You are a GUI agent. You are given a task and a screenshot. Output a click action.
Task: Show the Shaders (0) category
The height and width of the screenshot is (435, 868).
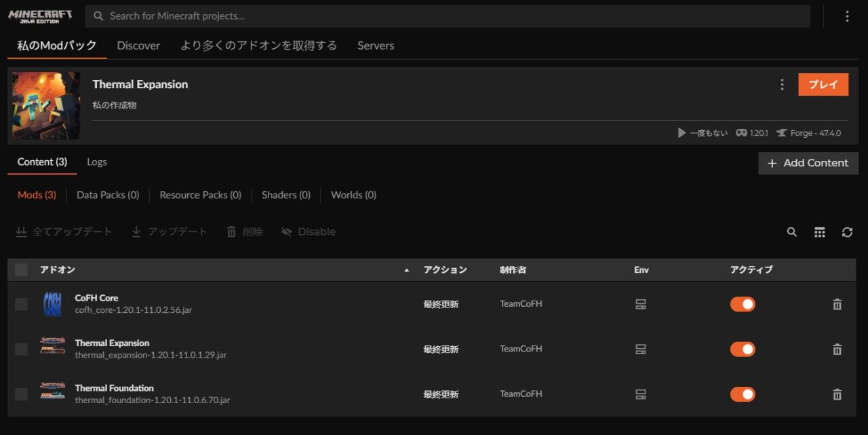click(x=286, y=195)
